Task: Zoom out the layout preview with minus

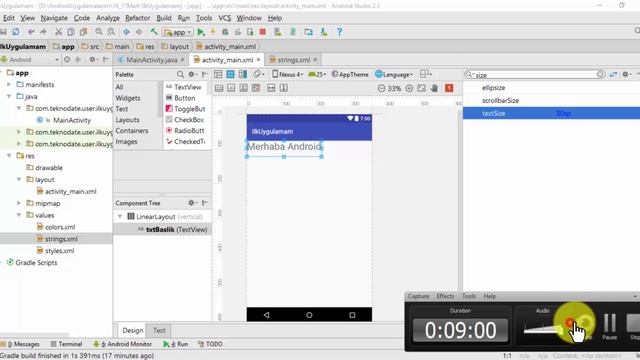Action: pyautogui.click(x=381, y=88)
